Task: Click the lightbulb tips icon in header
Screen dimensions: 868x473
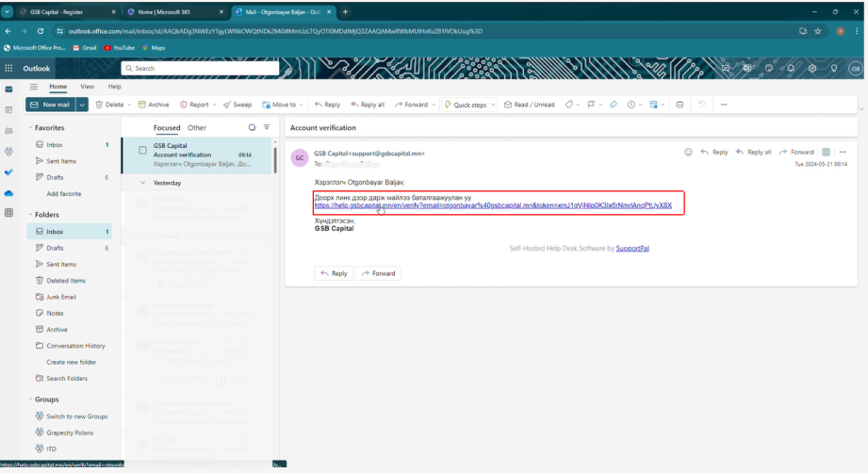Action: 834,68
